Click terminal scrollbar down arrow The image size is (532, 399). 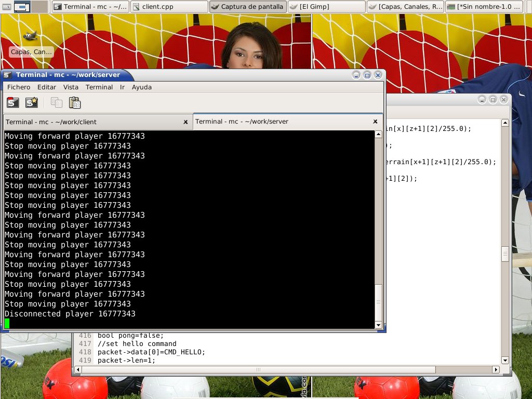coord(378,325)
